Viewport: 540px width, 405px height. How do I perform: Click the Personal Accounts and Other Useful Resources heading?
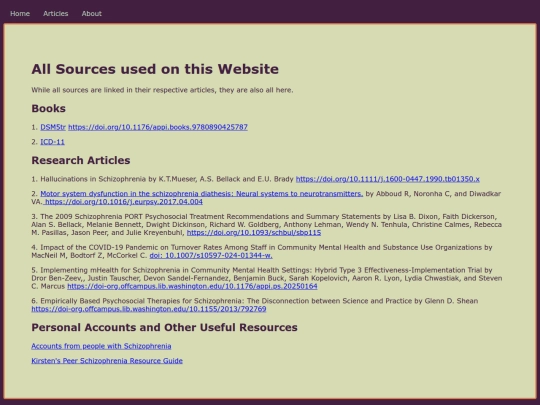pos(164,328)
